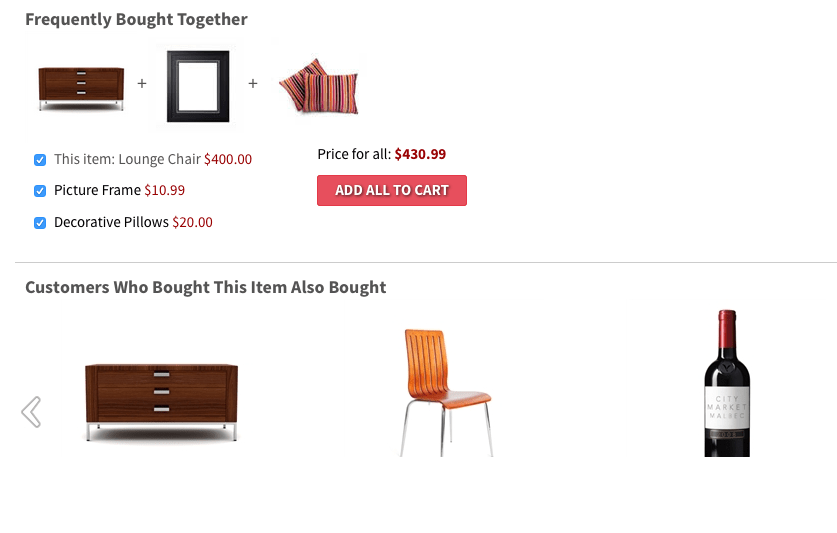Uncheck the Decorative Pillows checkbox
837x533 pixels.
[x=40, y=223]
